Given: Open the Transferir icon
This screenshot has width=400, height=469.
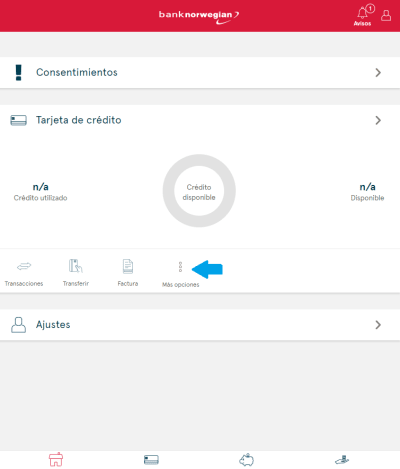Looking at the screenshot, I should [x=76, y=266].
